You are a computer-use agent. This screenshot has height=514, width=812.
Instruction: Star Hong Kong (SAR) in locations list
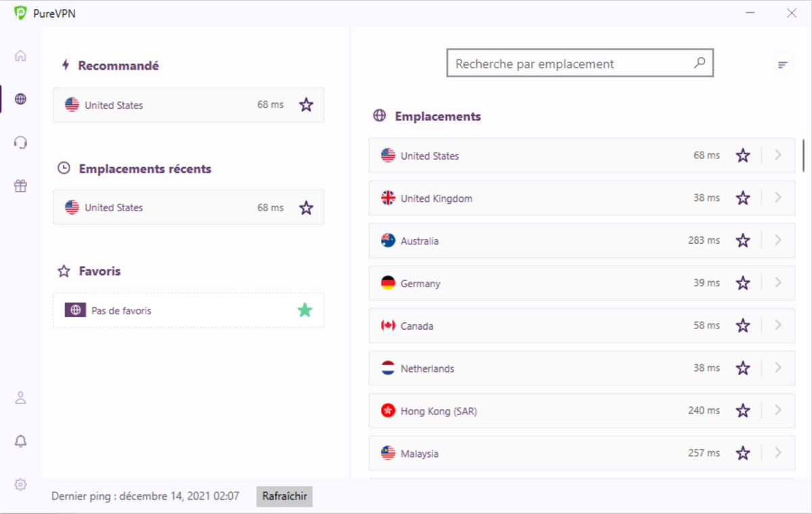[743, 411]
